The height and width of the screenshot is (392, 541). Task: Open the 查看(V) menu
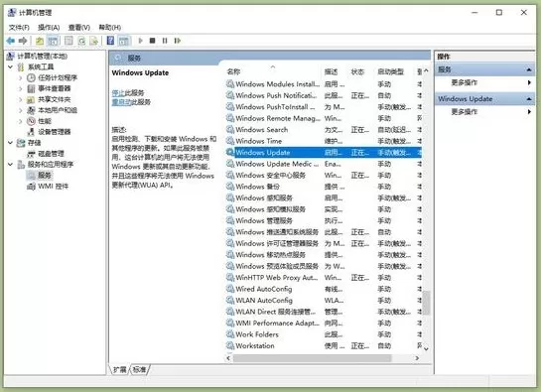coord(79,27)
